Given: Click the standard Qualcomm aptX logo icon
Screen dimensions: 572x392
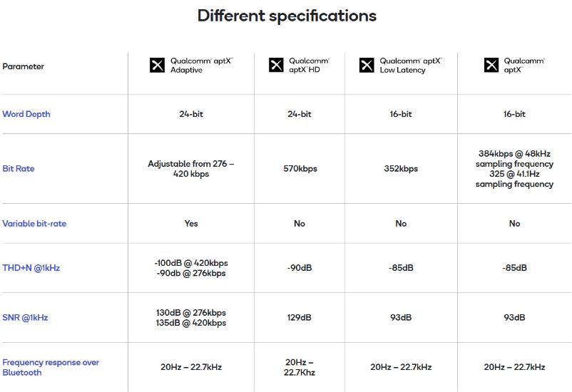Looking at the screenshot, I should coord(491,66).
